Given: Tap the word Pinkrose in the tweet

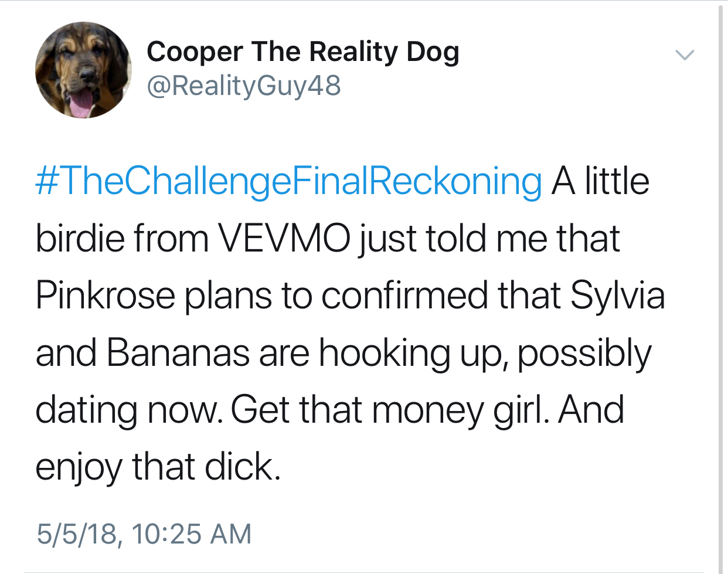Looking at the screenshot, I should click(x=106, y=295).
